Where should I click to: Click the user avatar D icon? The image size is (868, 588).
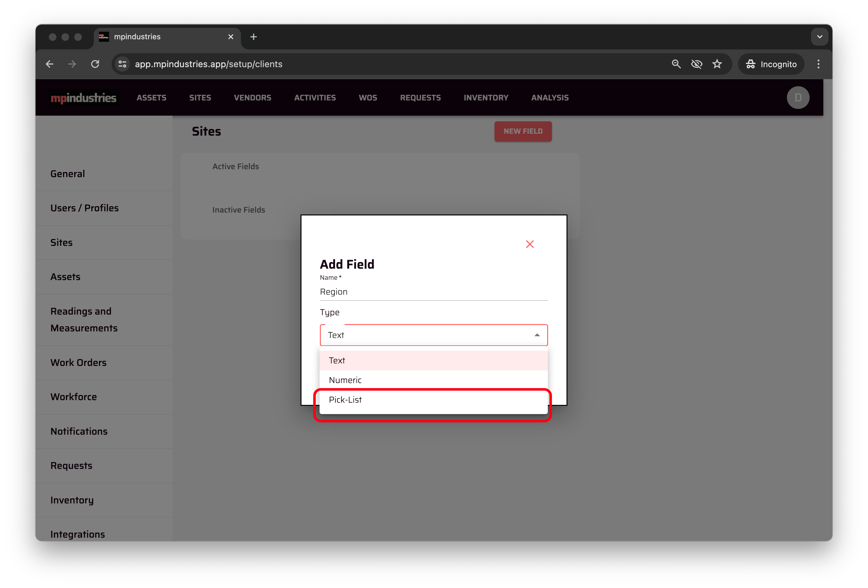pyautogui.click(x=798, y=98)
